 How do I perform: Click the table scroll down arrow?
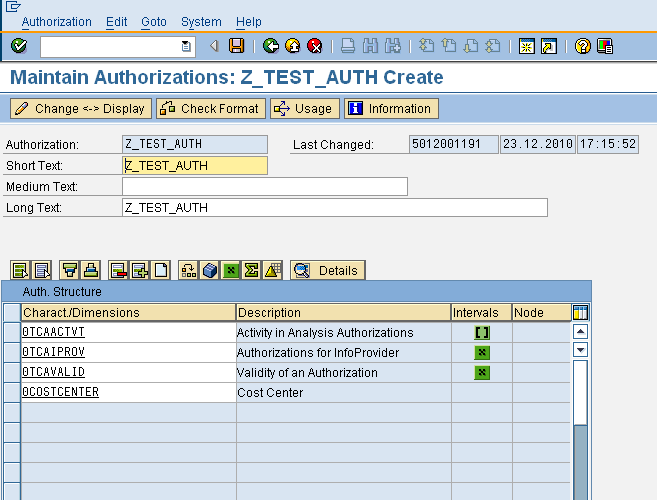coord(580,350)
